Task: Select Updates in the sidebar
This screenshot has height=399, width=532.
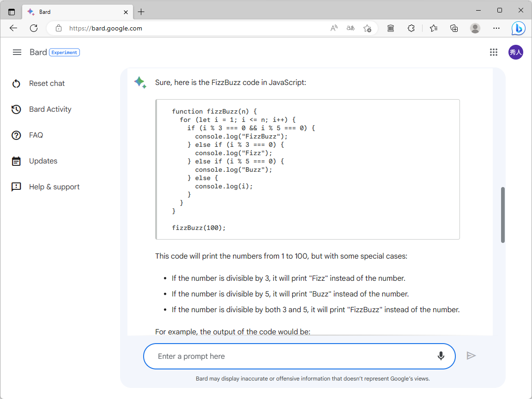Action: [x=43, y=161]
